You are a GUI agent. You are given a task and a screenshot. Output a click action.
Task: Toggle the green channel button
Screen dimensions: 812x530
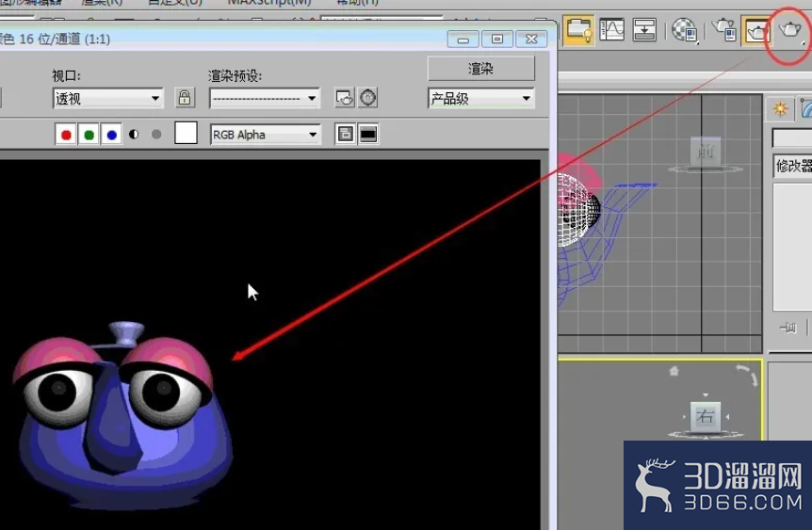pos(89,135)
